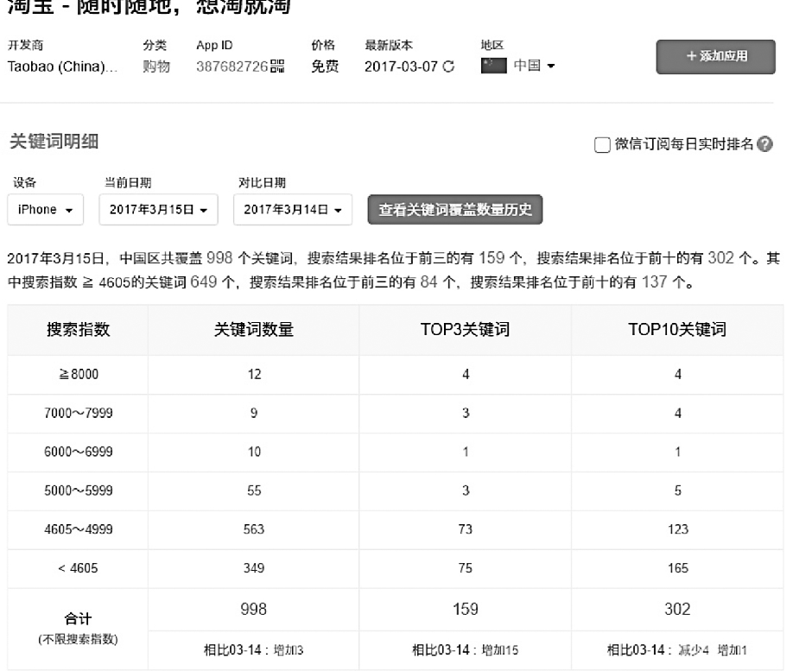Click the 7000~7999 row label
Screen dimensions: 812x671
coord(79,413)
